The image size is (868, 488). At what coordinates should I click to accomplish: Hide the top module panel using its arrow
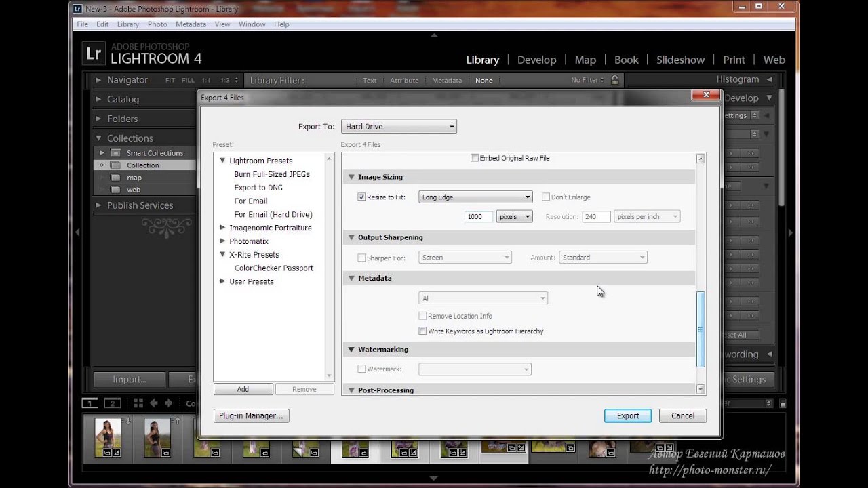coord(434,35)
